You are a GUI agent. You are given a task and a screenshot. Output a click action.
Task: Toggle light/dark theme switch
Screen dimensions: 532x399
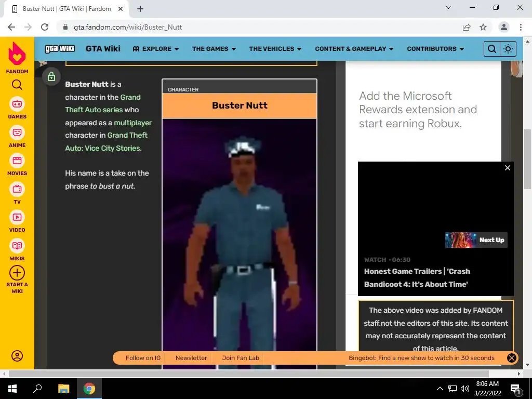tap(508, 49)
